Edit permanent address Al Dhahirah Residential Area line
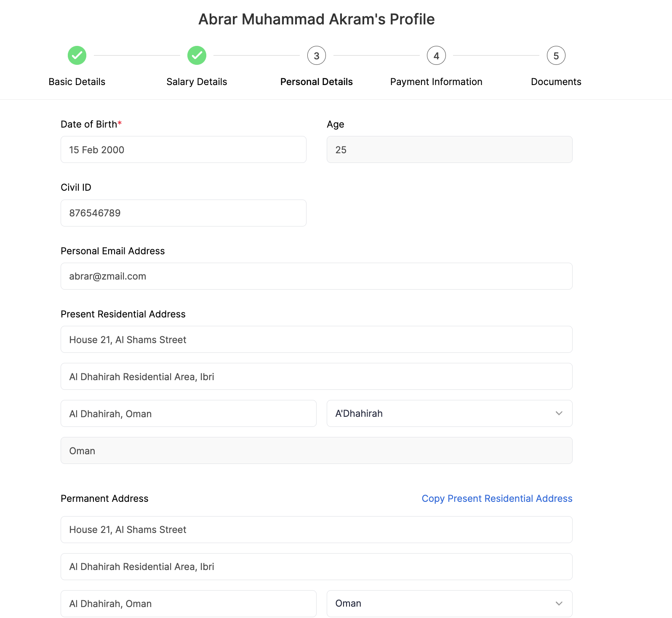The height and width of the screenshot is (618, 672). point(316,567)
